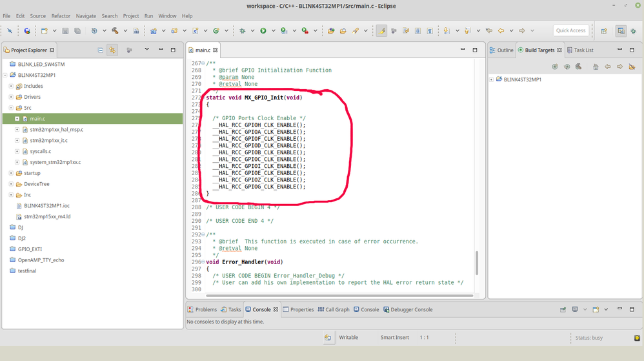The image size is (644, 361).
Task: Click the Last Edit Location icon
Action: tap(488, 30)
